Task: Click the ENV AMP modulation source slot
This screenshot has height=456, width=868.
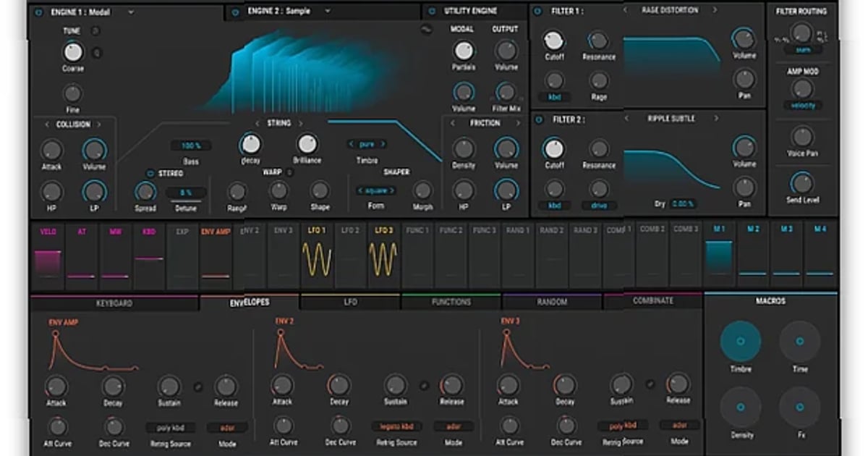Action: tap(215, 256)
